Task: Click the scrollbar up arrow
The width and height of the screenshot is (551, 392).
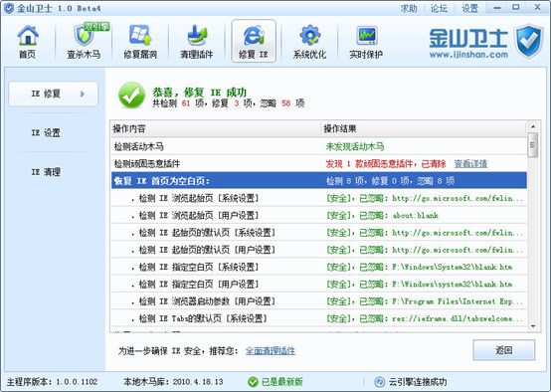Action: coord(533,126)
